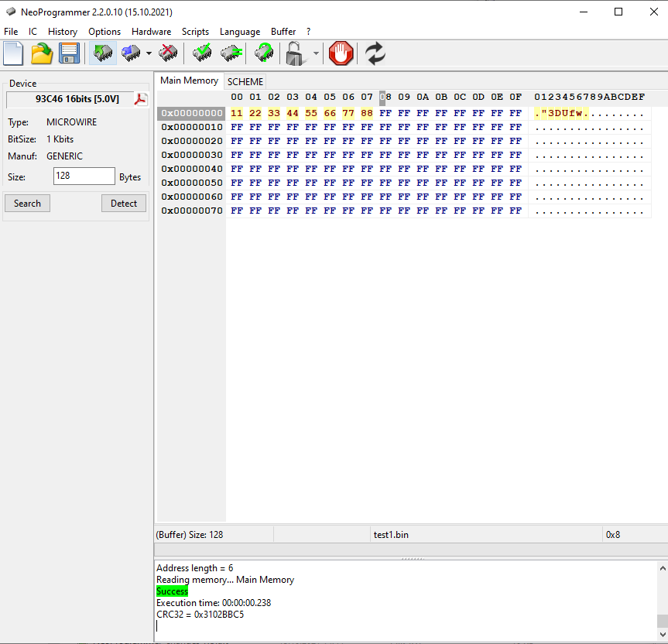Open the ? help menu
The image size is (668, 644).
coord(308,32)
